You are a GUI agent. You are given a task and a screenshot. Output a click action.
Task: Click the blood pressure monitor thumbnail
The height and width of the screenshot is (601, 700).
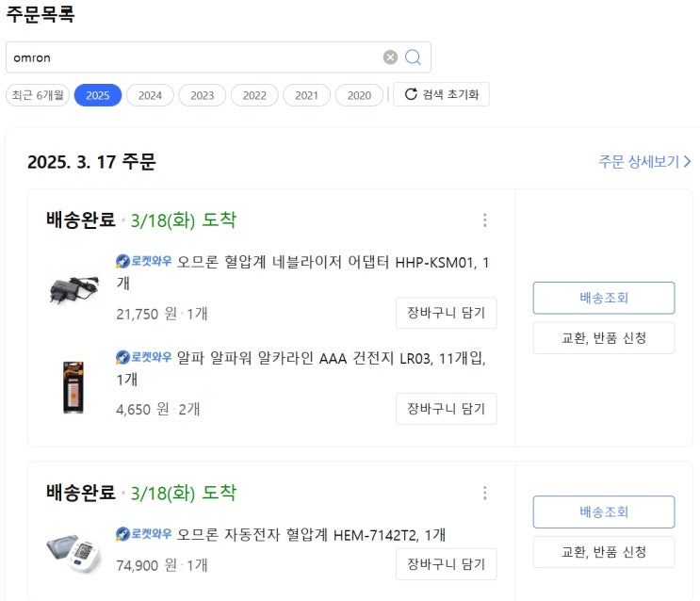[73, 553]
